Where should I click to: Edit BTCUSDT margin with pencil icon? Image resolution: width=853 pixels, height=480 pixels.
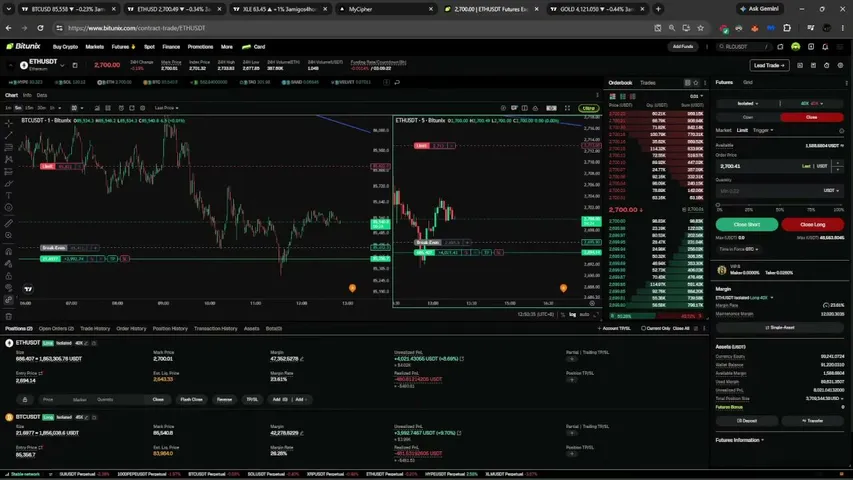(x=302, y=433)
